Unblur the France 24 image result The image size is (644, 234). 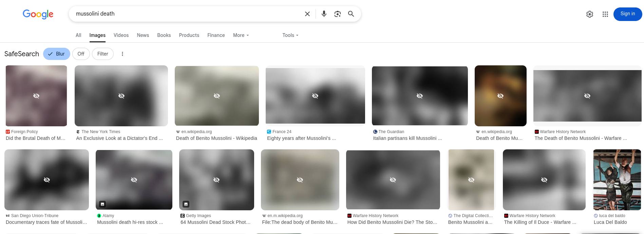[315, 96]
